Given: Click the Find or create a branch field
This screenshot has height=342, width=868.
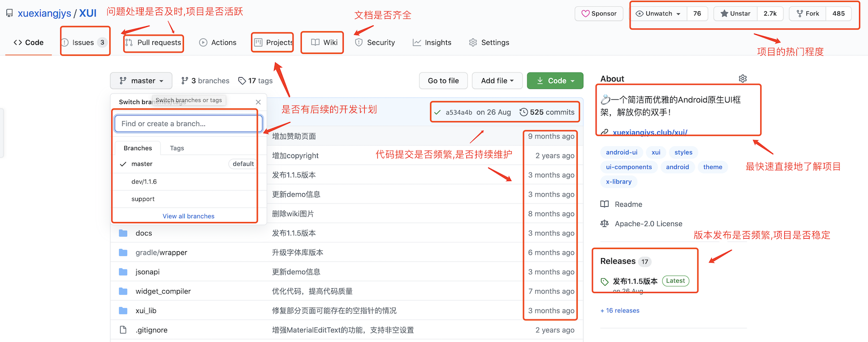Looking at the screenshot, I should tap(188, 124).
